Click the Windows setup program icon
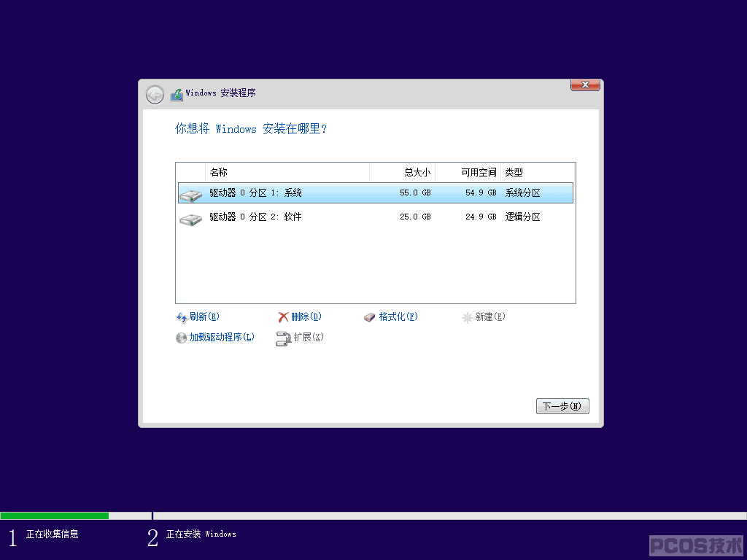This screenshot has width=747, height=560. (x=177, y=94)
